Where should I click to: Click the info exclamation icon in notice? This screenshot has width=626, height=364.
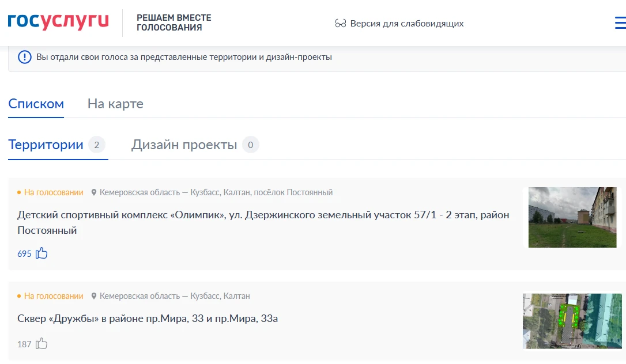25,57
